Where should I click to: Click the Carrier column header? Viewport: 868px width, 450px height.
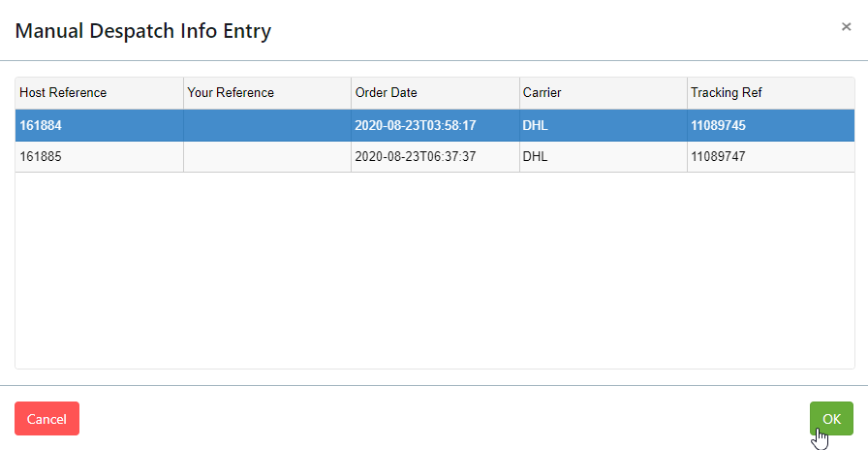click(x=604, y=93)
